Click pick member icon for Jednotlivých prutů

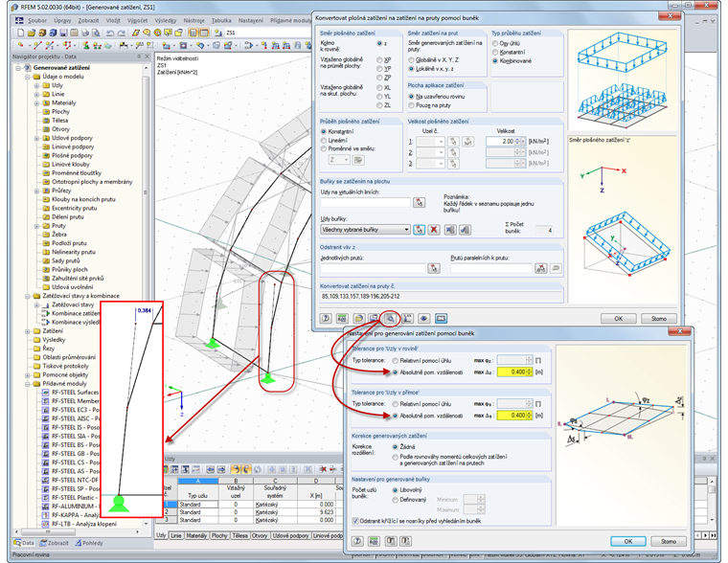pos(434,268)
